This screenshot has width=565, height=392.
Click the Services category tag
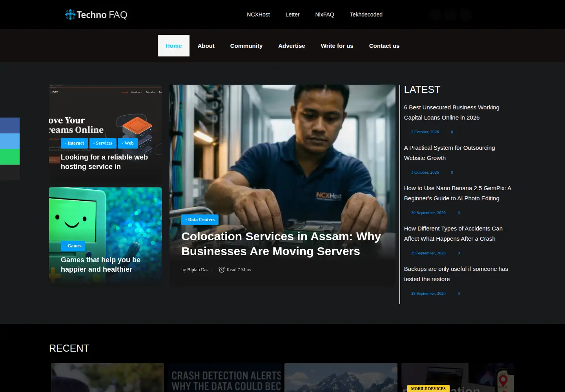103,143
